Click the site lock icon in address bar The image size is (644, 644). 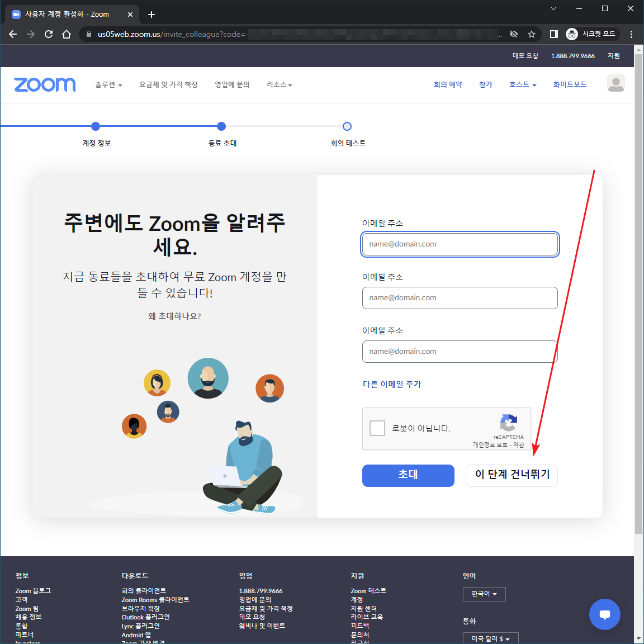click(x=88, y=34)
